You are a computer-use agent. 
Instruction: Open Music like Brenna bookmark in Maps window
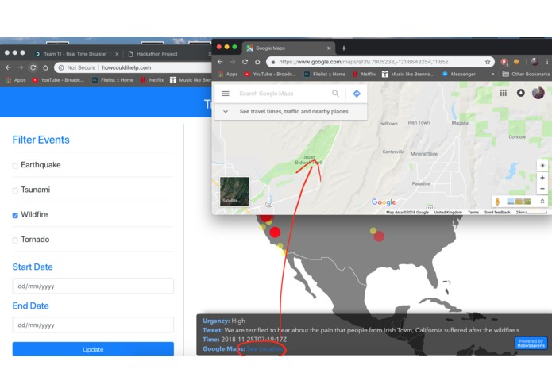(x=407, y=74)
